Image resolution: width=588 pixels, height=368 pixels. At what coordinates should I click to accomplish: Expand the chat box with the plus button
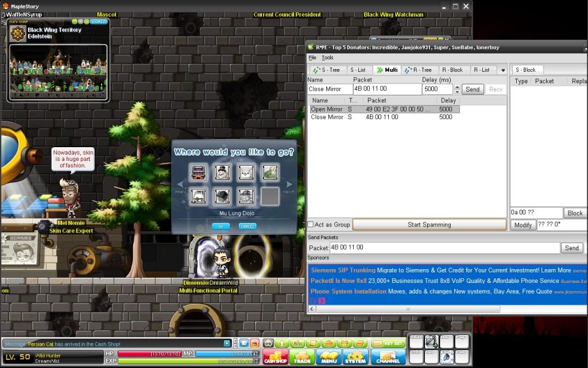pyautogui.click(x=227, y=343)
